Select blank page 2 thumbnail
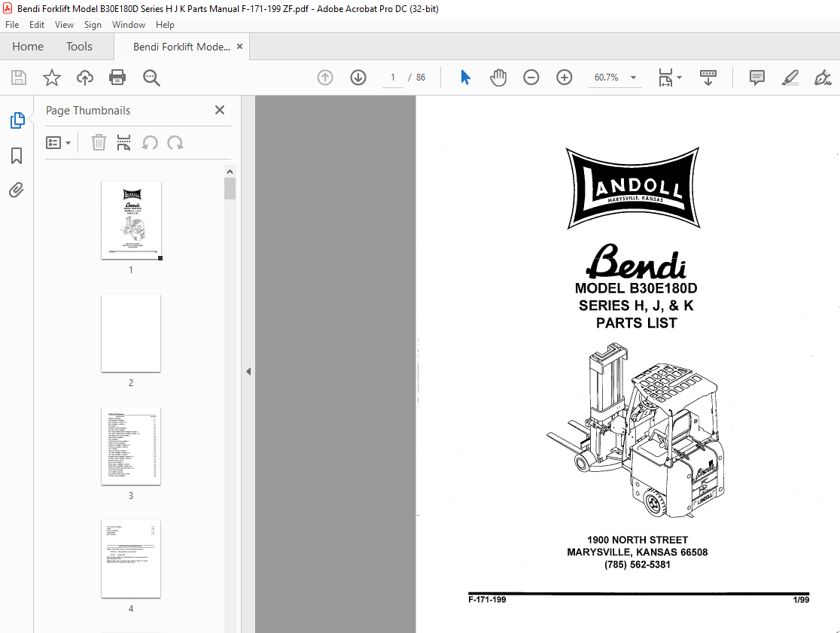 (x=131, y=333)
